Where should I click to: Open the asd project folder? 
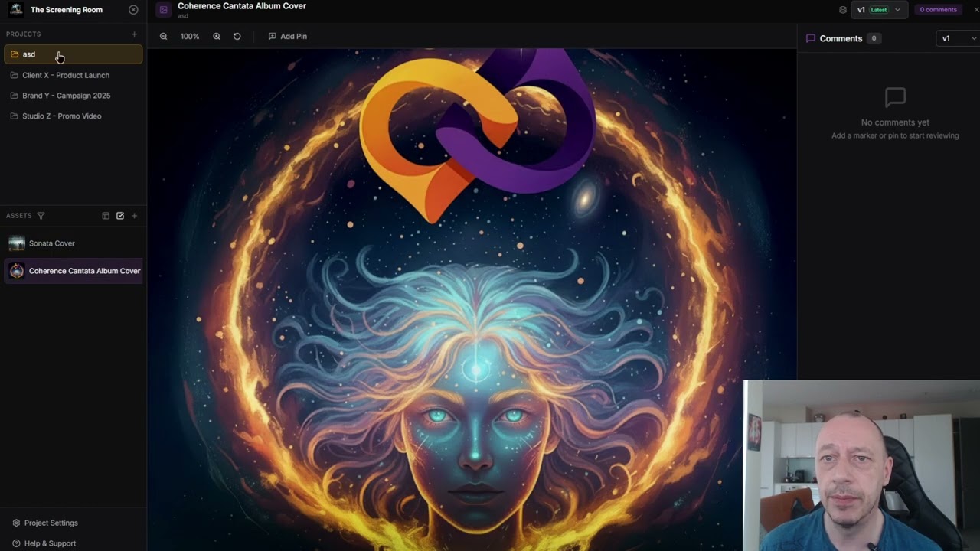[x=73, y=54]
